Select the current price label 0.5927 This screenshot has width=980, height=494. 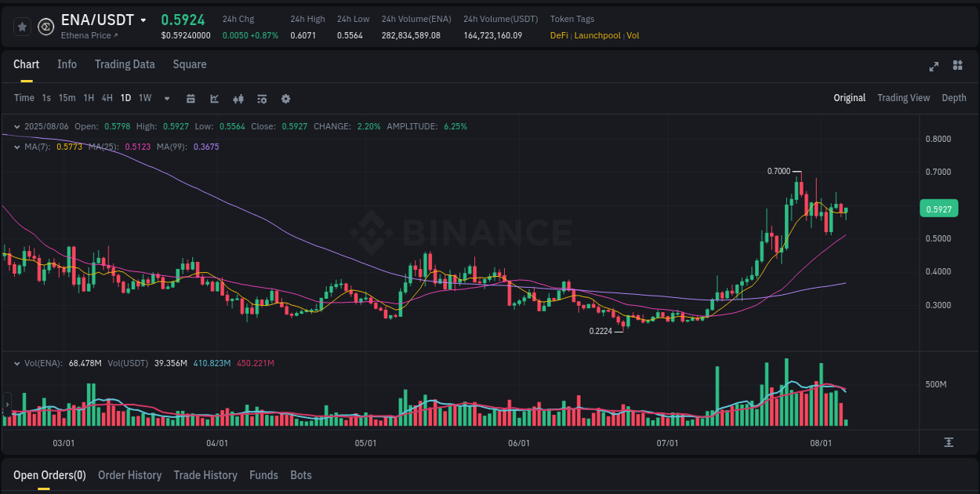point(940,208)
